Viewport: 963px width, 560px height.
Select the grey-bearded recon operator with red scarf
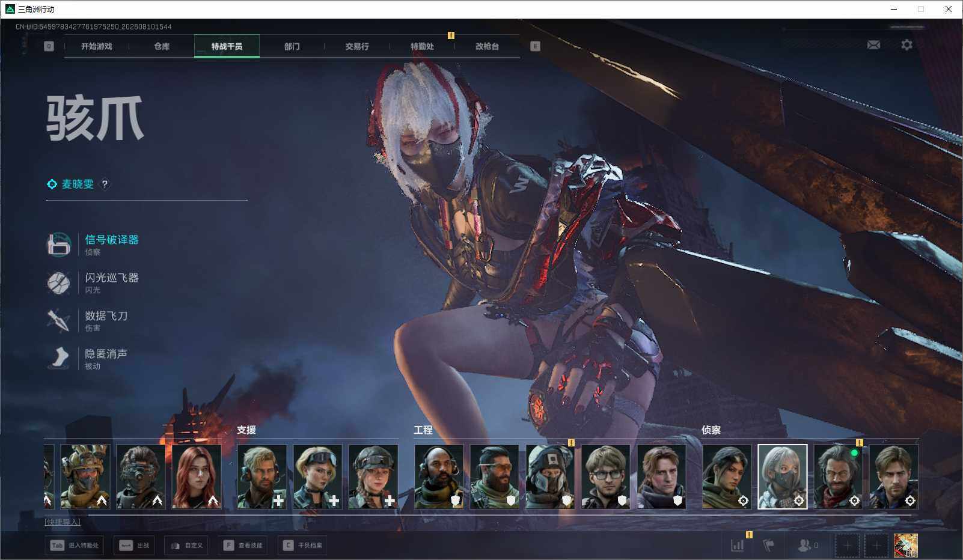(838, 477)
